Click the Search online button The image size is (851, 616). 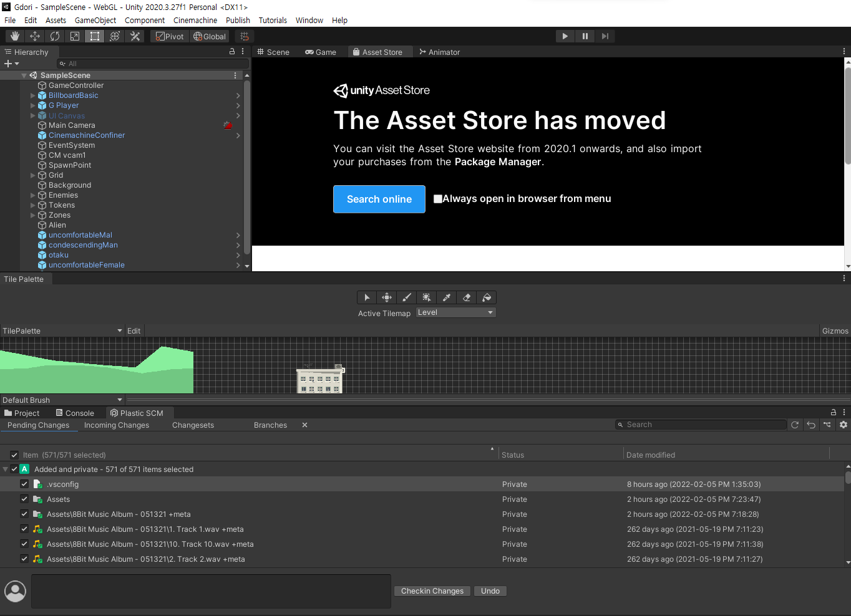(x=379, y=199)
